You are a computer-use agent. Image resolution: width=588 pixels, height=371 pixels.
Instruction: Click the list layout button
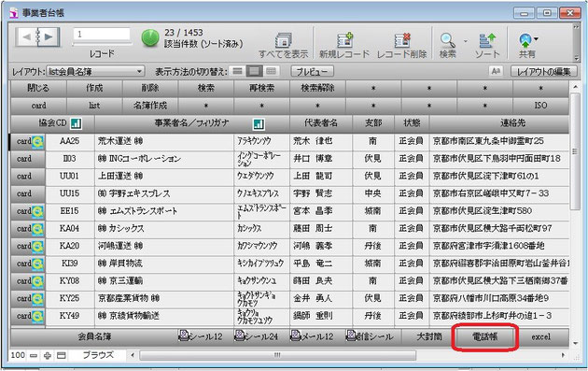(x=94, y=106)
